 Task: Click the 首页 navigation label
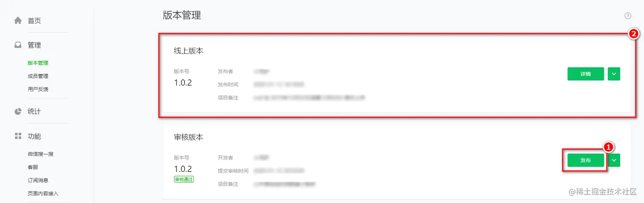[x=34, y=21]
